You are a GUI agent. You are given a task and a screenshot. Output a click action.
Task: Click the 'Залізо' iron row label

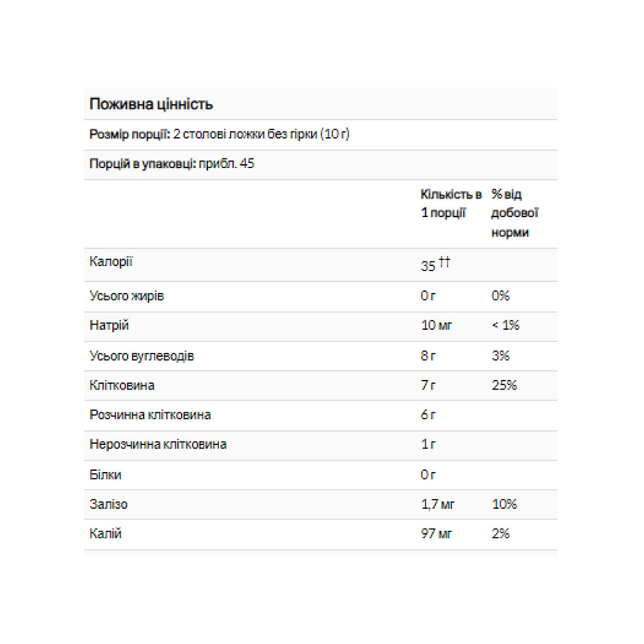click(108, 504)
